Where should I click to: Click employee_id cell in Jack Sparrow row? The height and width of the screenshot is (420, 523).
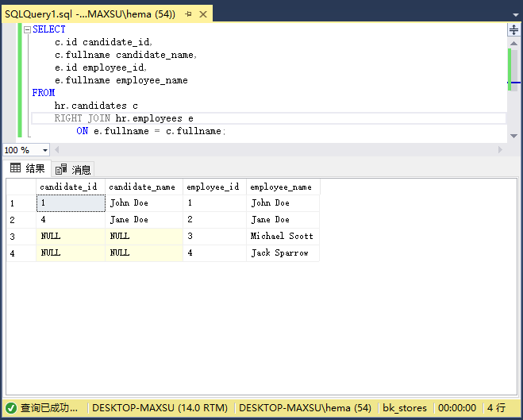[x=214, y=253]
